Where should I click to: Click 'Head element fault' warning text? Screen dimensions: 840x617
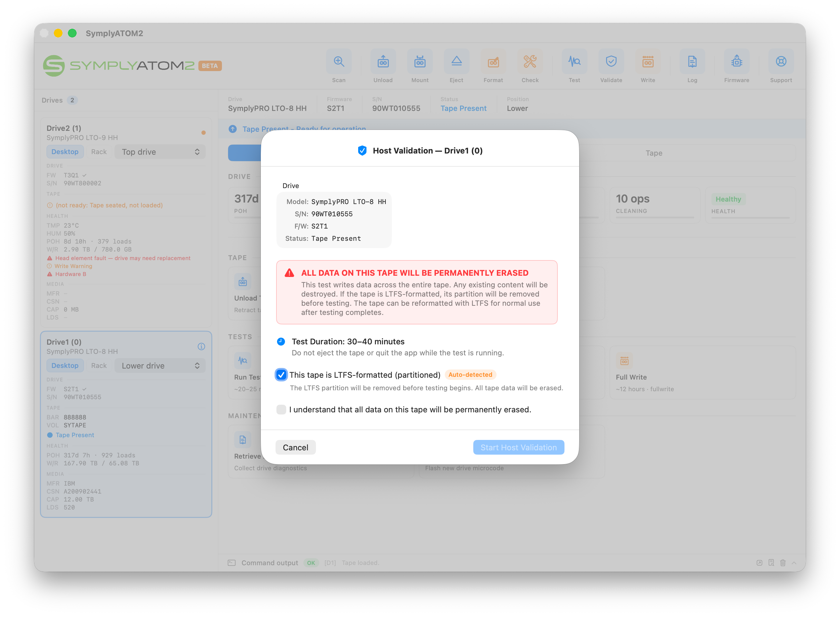[123, 258]
